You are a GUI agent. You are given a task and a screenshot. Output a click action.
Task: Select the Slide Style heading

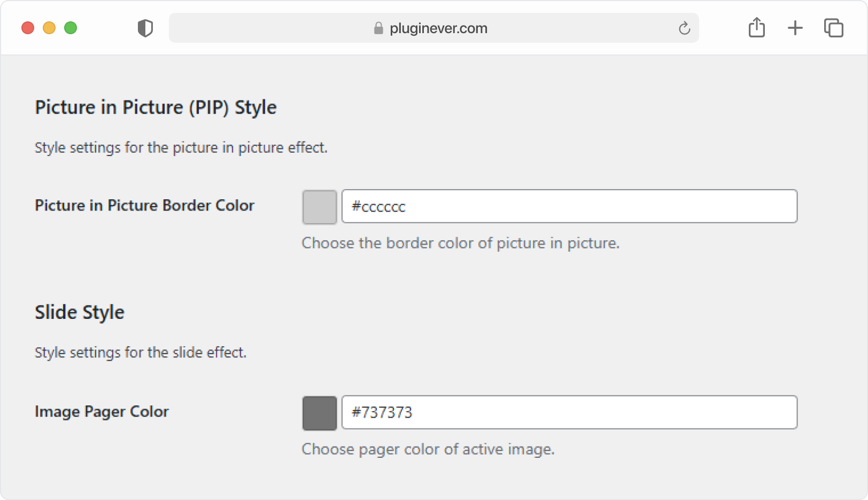click(x=80, y=312)
